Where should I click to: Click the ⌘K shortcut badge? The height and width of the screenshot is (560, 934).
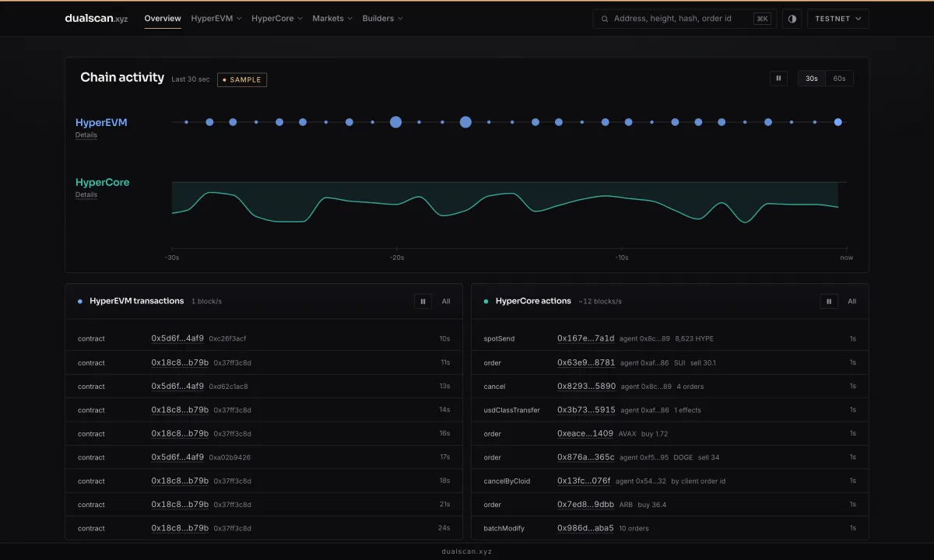pos(762,19)
